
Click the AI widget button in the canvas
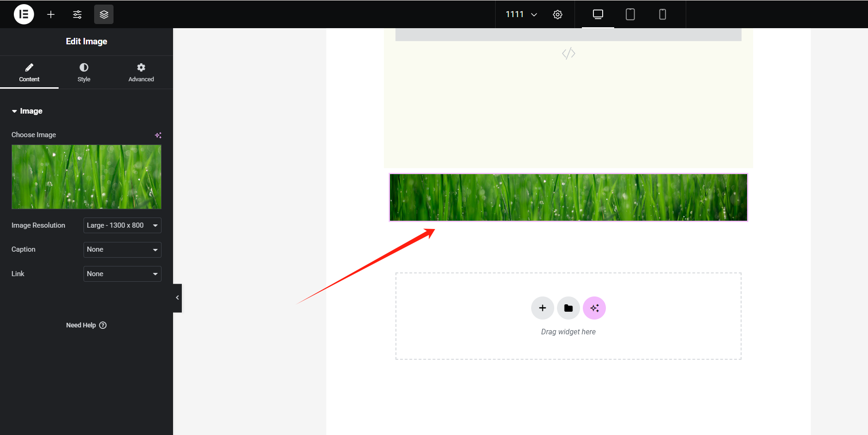(x=594, y=308)
